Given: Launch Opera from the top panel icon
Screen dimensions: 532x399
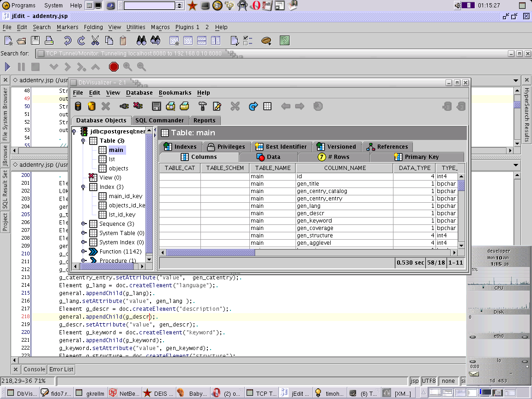Looking at the screenshot, I should 256,6.
